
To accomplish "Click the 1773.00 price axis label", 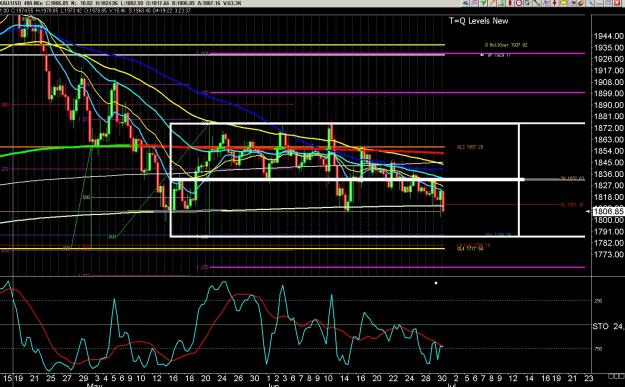I will coord(609,254).
